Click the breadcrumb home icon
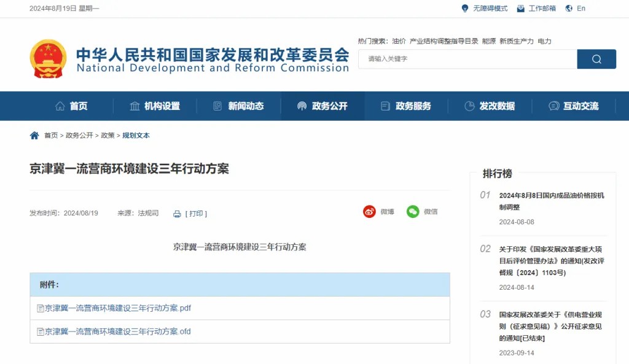Screen dimensions: 629x364 tap(34, 136)
